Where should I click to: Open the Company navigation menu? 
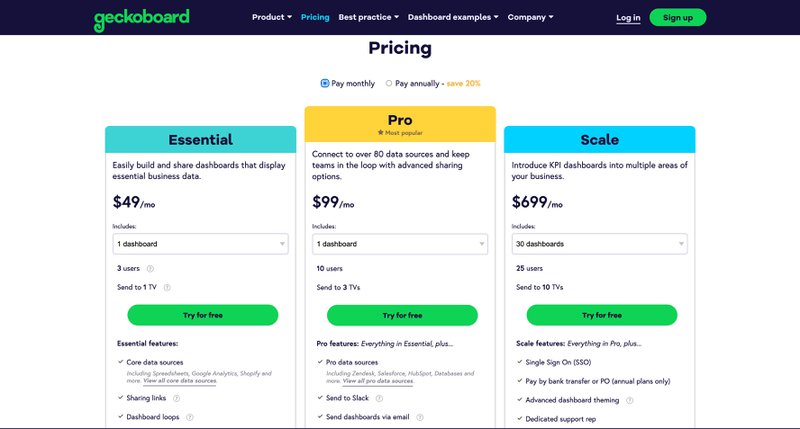529,17
